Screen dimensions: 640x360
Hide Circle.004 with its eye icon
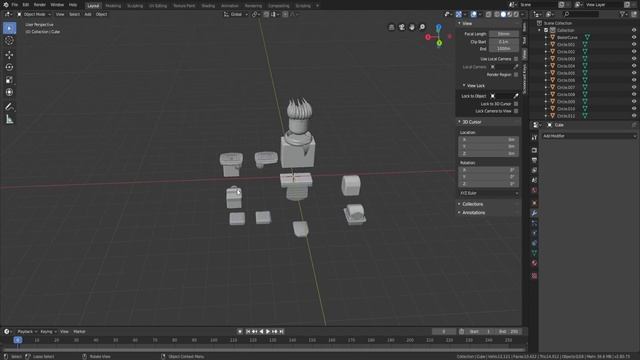coord(634,66)
